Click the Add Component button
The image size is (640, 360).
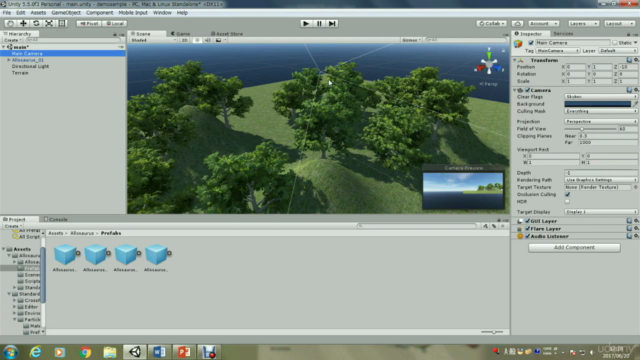click(x=574, y=248)
